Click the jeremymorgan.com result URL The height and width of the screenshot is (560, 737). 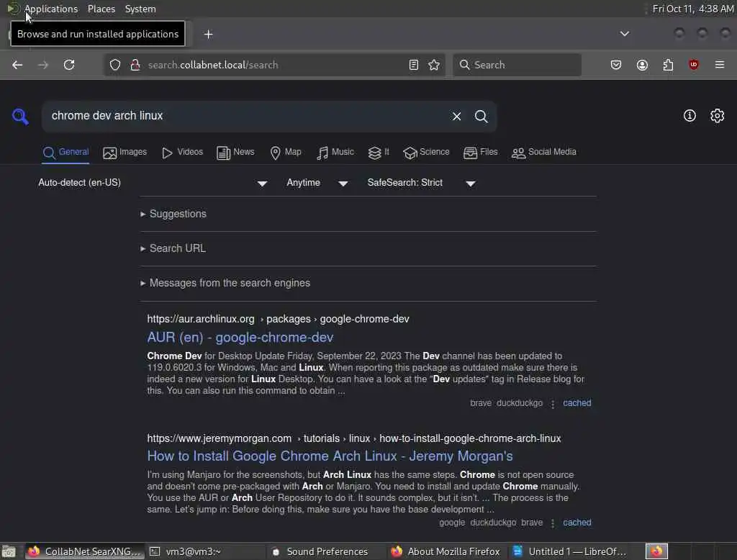click(354, 438)
